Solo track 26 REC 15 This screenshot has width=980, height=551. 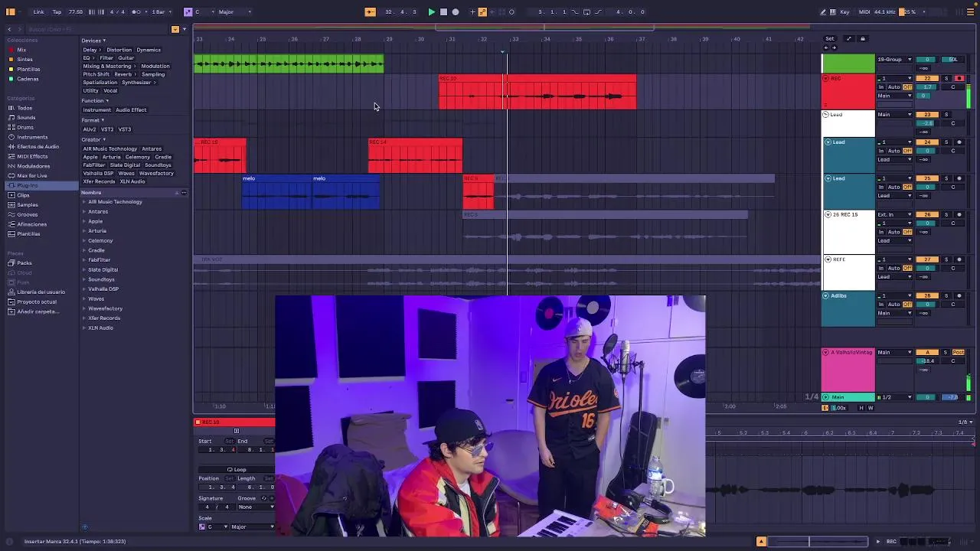click(x=946, y=214)
